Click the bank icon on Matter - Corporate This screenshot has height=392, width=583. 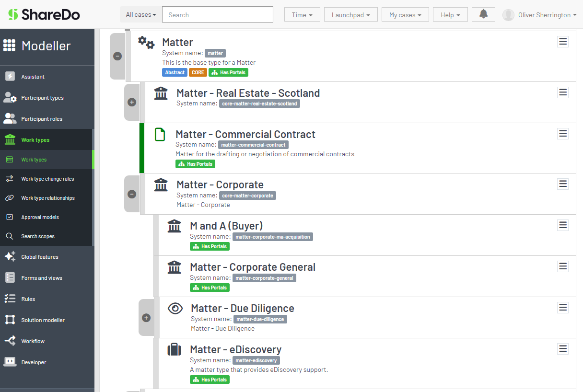[161, 184]
